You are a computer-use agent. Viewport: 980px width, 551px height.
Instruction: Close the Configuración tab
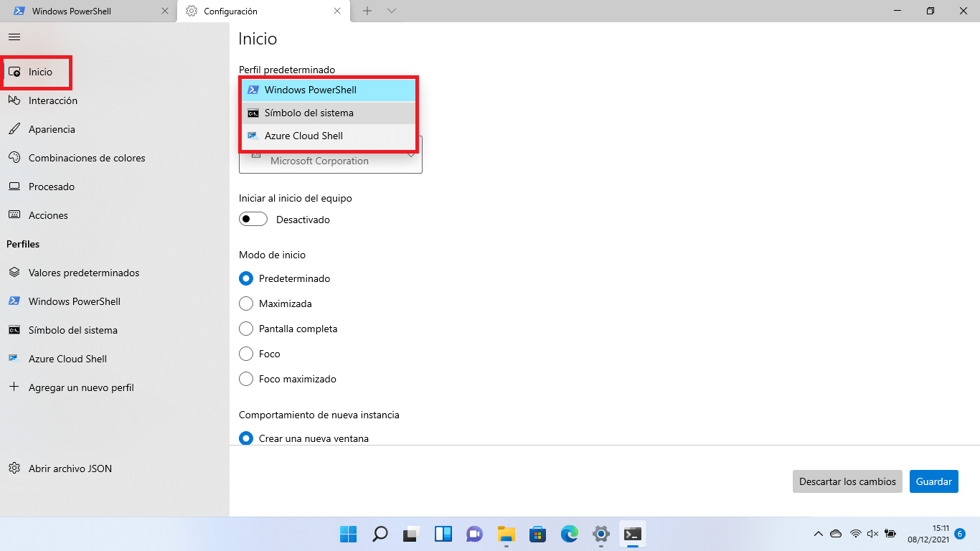coord(338,11)
